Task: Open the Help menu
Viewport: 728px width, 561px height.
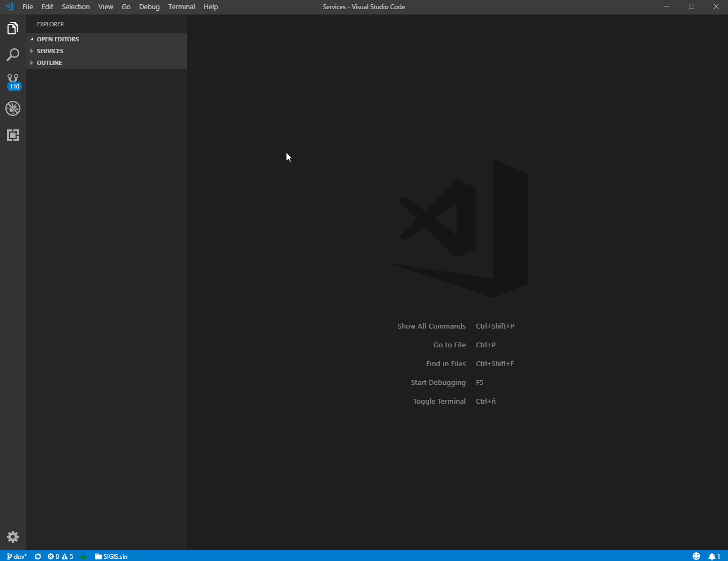Action: coord(211,7)
